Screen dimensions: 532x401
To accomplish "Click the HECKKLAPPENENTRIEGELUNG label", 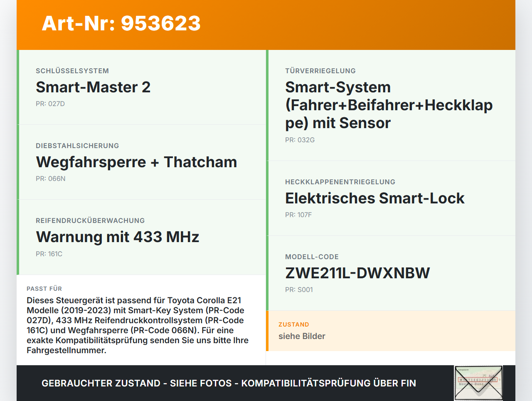I will 340,182.
